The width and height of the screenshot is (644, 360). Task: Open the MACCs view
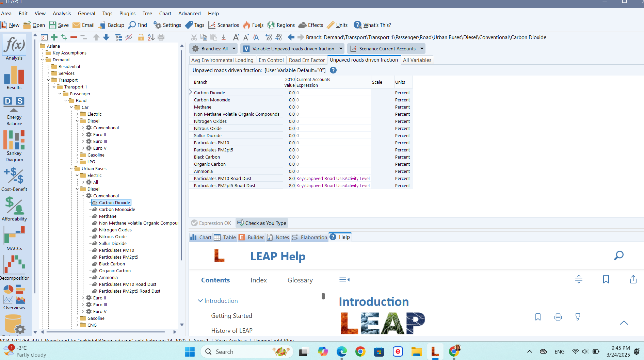(14, 238)
